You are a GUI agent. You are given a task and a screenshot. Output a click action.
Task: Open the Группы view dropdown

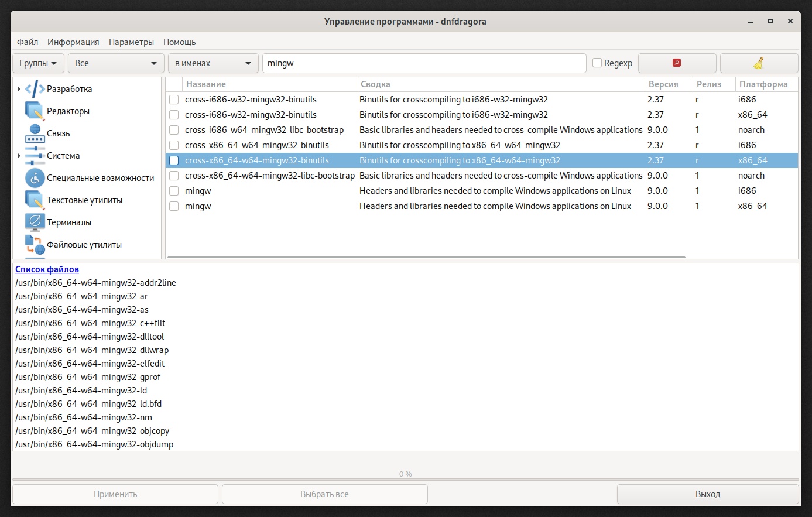(38, 63)
